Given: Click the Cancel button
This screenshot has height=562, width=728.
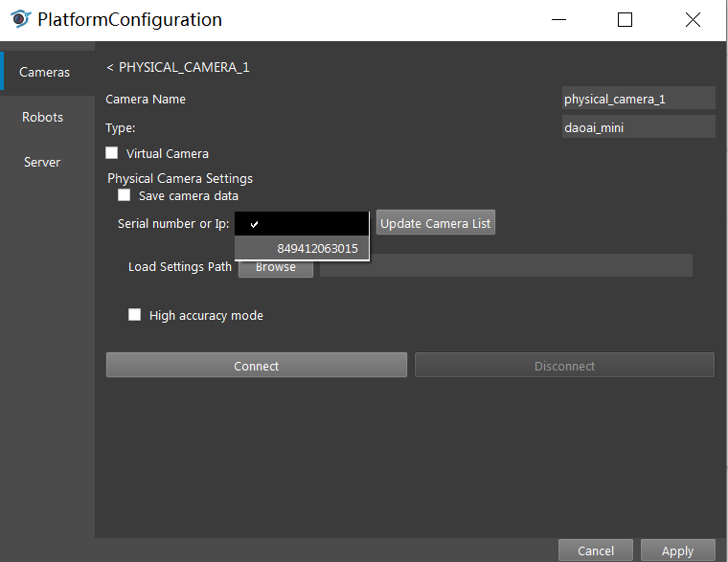Looking at the screenshot, I should click(596, 551).
